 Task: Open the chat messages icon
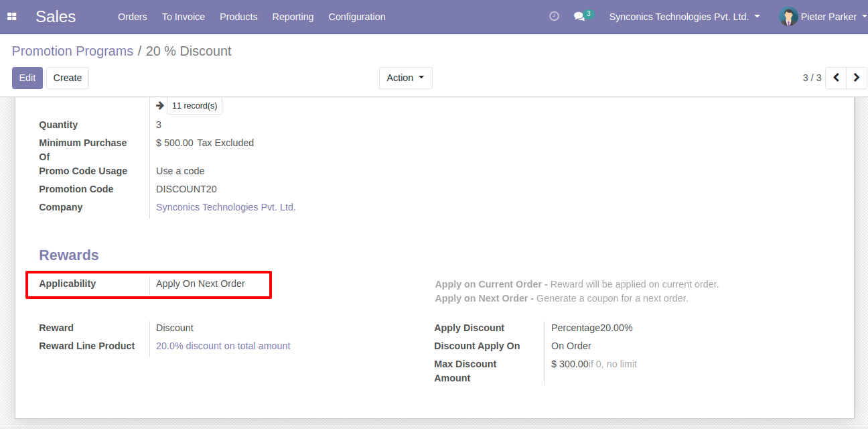(x=579, y=17)
